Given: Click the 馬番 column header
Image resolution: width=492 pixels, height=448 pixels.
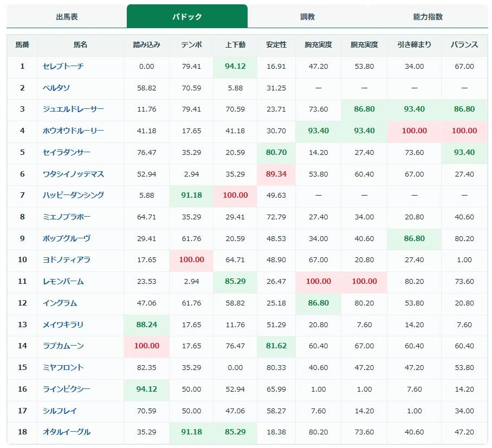Looking at the screenshot, I should coord(22,45).
